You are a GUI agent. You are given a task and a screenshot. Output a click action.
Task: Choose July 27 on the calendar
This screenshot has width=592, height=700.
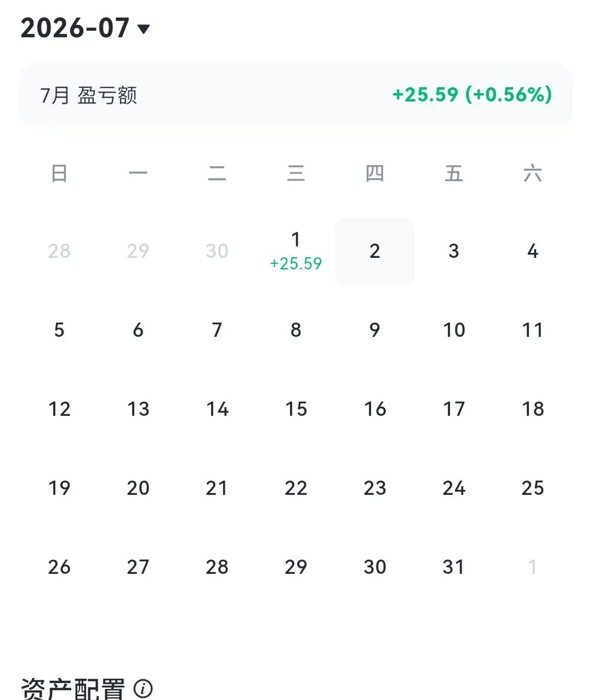138,567
